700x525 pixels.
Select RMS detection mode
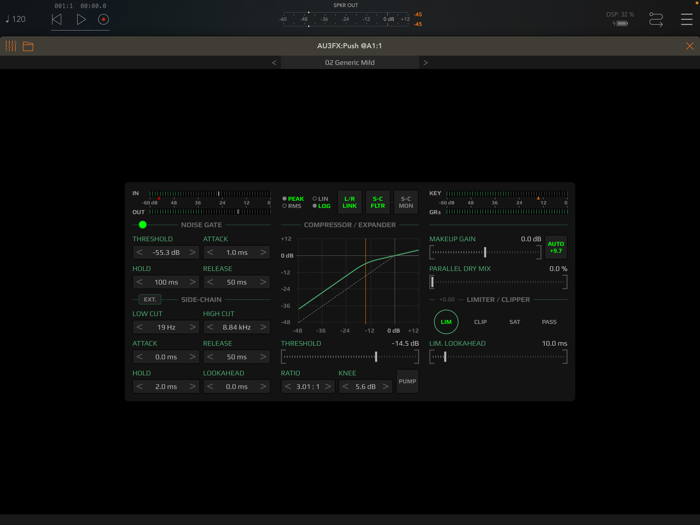tap(292, 206)
